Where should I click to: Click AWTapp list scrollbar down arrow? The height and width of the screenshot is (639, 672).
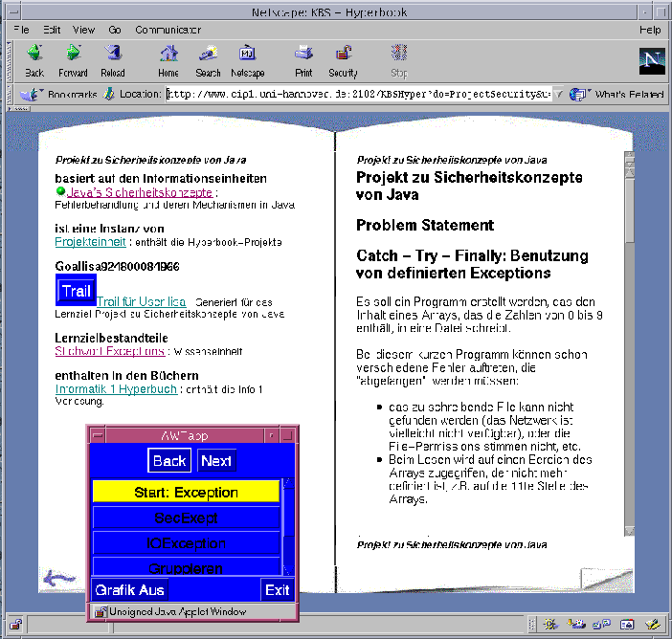click(288, 570)
